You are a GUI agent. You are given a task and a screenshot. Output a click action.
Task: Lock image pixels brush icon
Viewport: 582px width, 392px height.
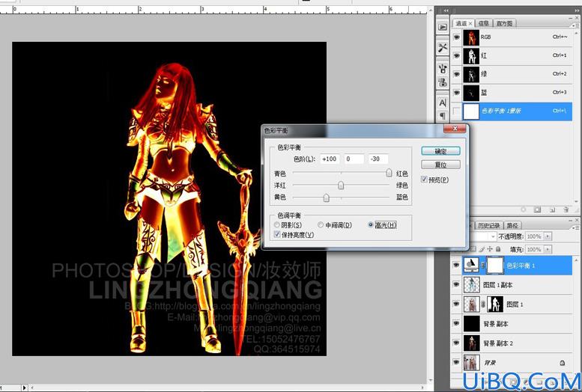click(482, 249)
